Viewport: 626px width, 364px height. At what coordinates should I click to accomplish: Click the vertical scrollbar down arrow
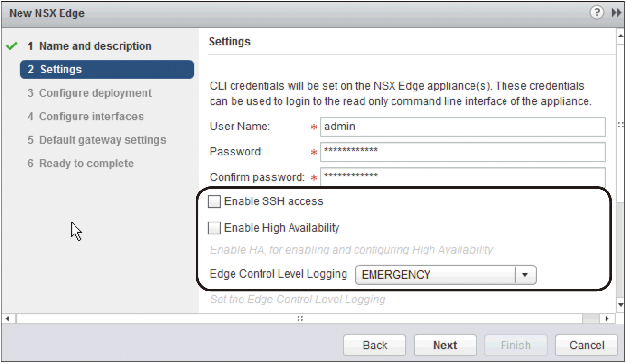coord(620,305)
